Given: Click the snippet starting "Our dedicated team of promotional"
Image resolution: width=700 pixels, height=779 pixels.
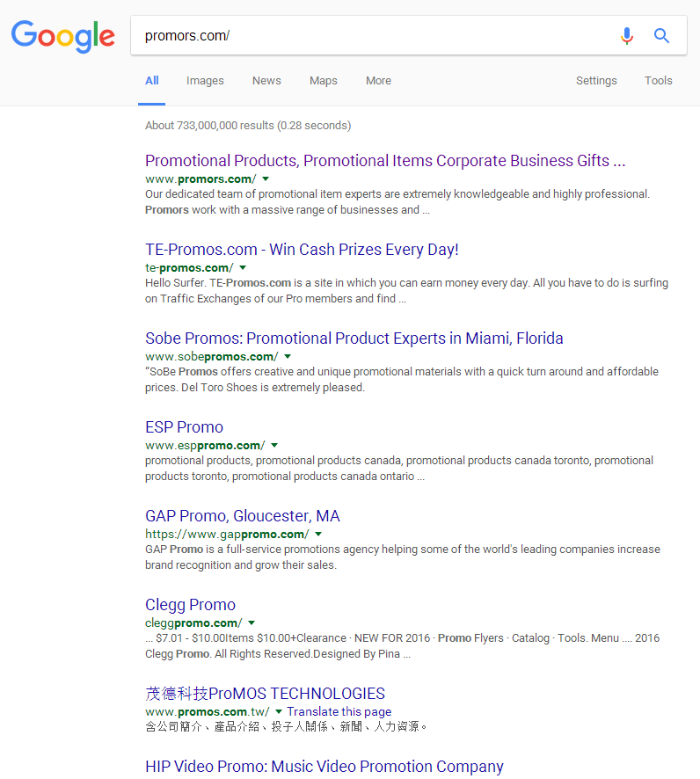Looking at the screenshot, I should click(397, 201).
